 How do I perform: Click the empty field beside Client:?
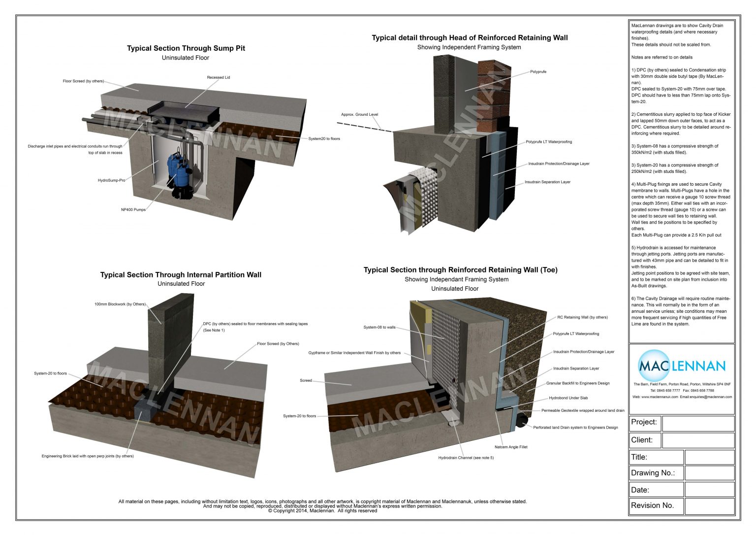tap(698, 440)
